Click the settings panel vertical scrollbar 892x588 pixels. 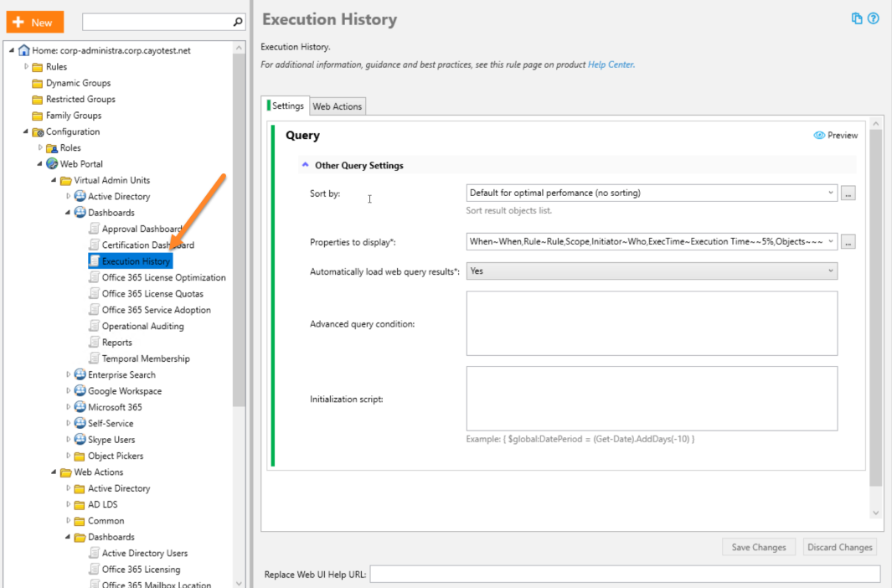[x=875, y=307]
